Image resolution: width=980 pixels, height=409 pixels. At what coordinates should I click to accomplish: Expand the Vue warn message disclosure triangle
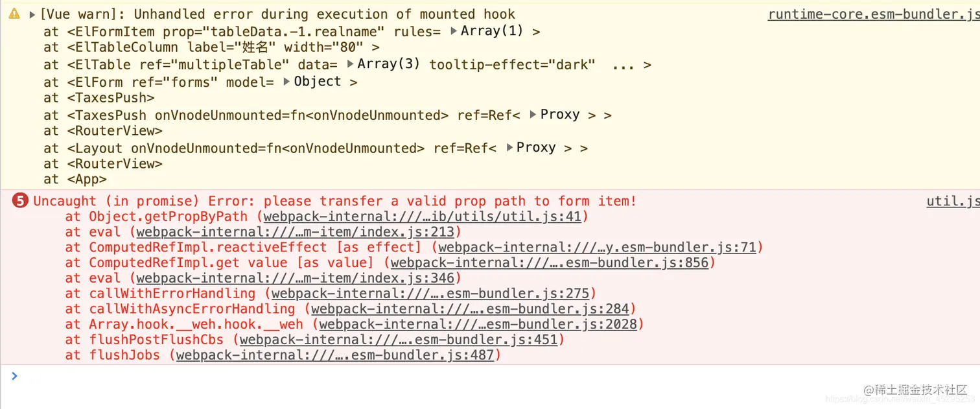pyautogui.click(x=32, y=14)
